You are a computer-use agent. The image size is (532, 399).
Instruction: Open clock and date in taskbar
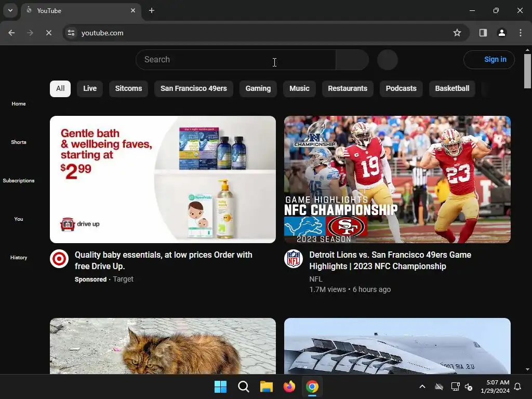click(x=495, y=387)
